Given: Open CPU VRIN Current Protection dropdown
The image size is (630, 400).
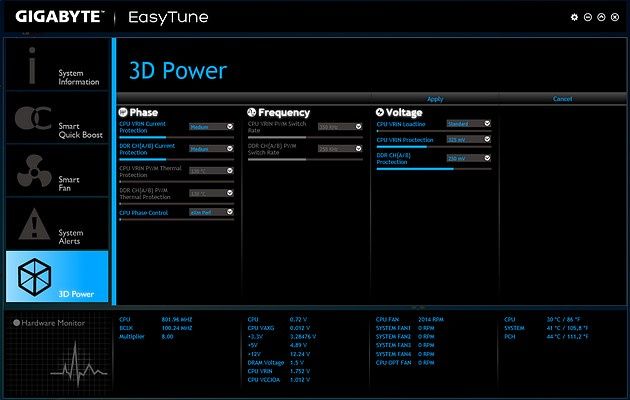Looking at the screenshot, I should [211, 127].
